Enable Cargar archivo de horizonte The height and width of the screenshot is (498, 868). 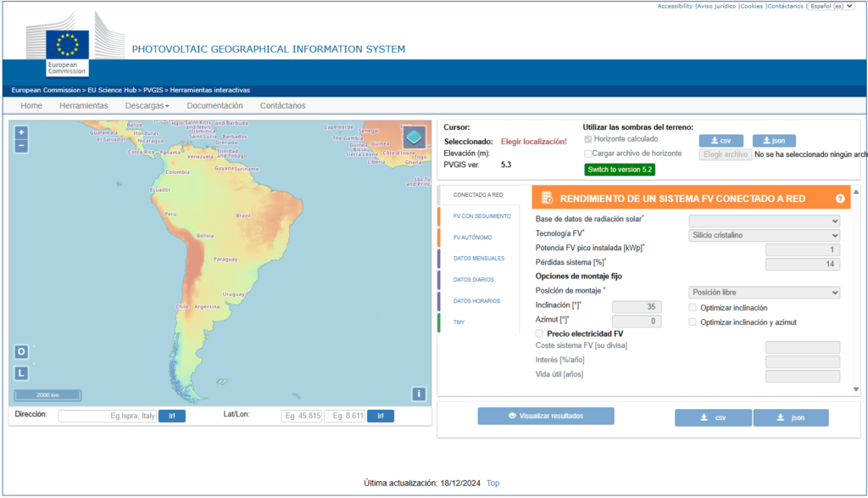588,154
